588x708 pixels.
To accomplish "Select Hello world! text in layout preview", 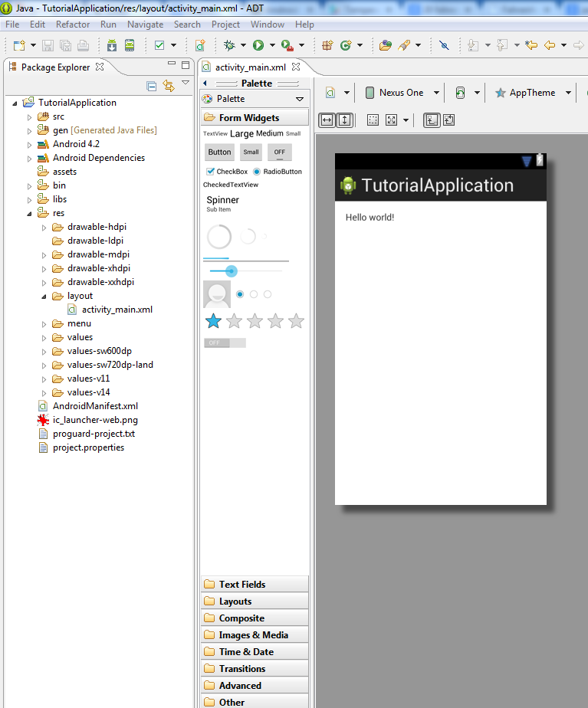I will [370, 217].
